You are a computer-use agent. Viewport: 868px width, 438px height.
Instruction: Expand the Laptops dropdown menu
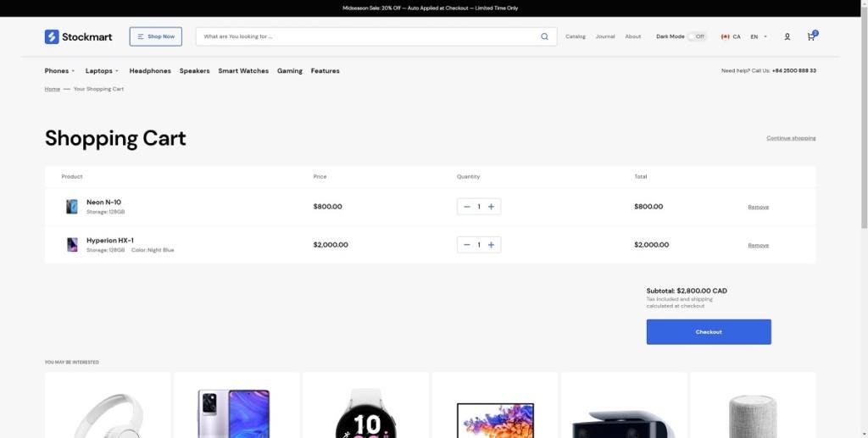tap(102, 71)
